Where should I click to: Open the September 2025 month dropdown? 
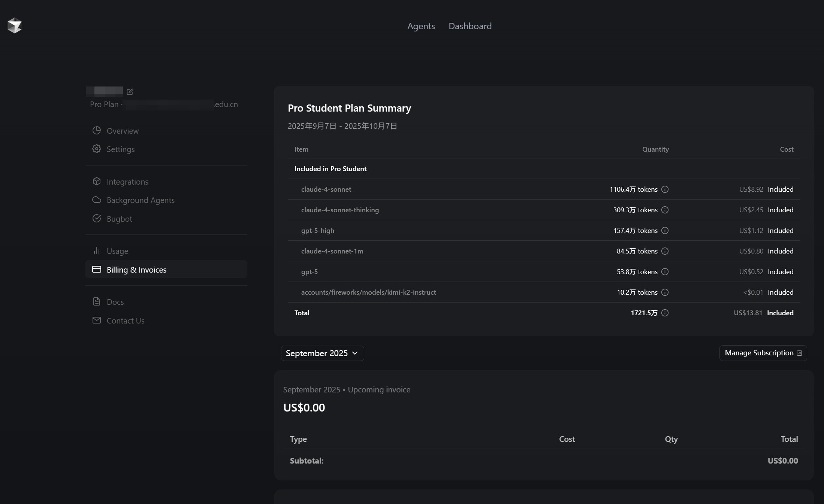(x=322, y=353)
